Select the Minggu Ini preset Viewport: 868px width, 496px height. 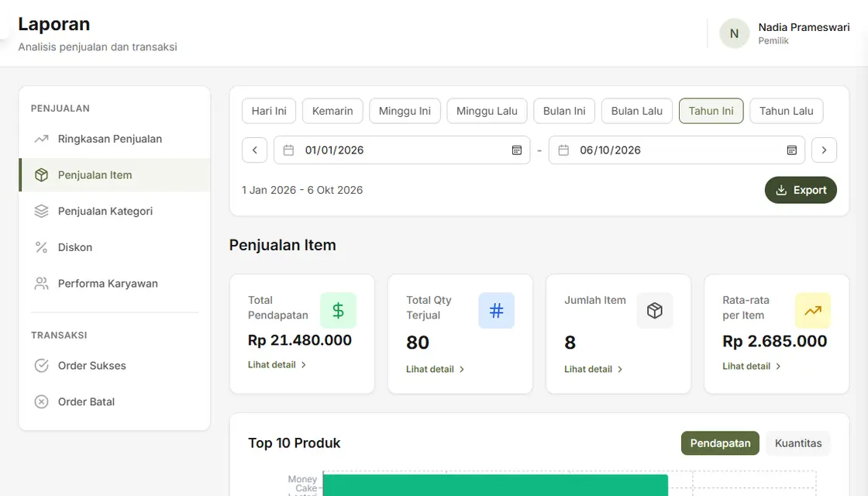(x=405, y=111)
